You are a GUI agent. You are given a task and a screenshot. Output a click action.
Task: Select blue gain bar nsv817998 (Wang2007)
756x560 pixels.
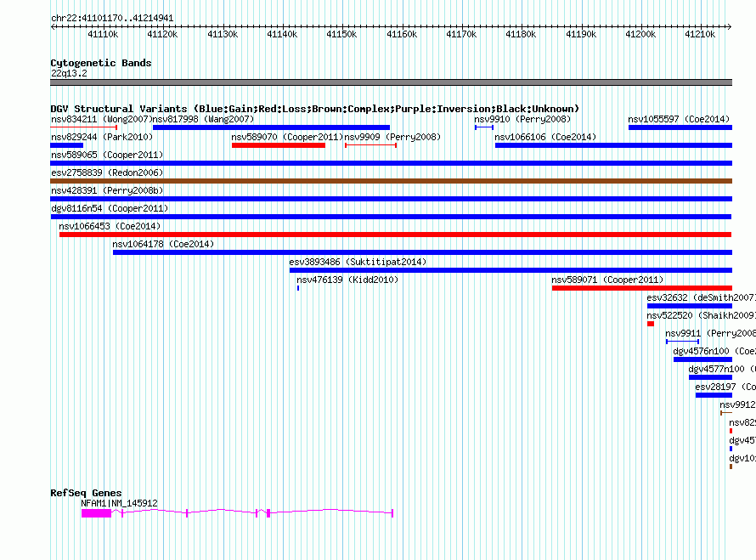[x=271, y=127]
